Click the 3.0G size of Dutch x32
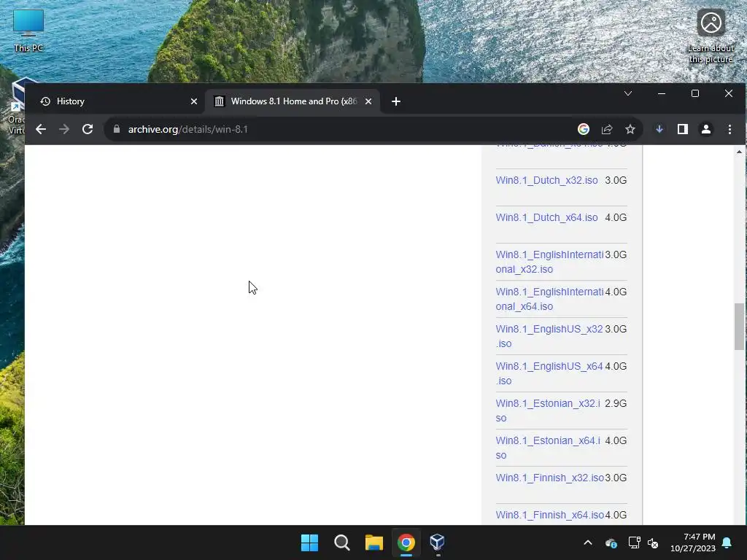 coord(616,181)
